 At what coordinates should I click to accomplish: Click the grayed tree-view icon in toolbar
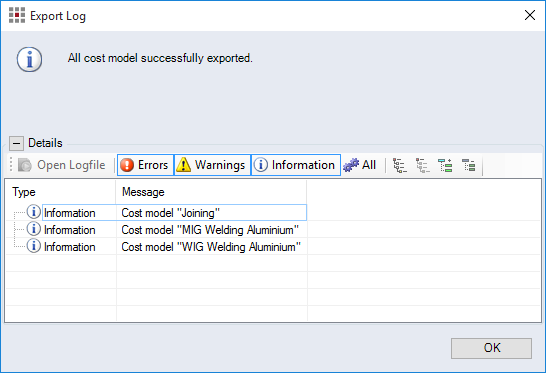(423, 165)
